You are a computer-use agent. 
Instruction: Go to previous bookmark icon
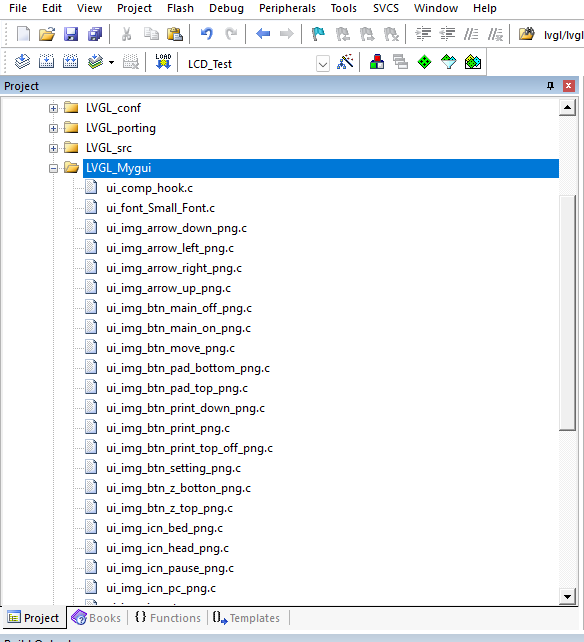point(342,34)
